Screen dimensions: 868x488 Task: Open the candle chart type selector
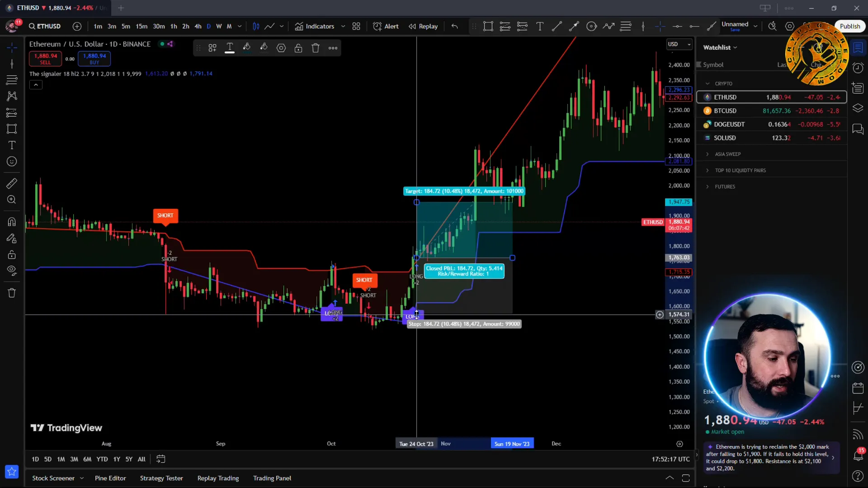coord(256,26)
